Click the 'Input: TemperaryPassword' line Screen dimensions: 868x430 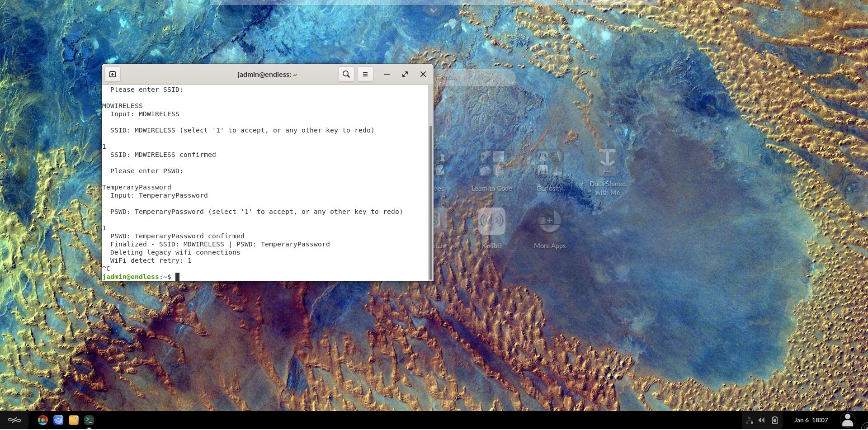tap(159, 195)
